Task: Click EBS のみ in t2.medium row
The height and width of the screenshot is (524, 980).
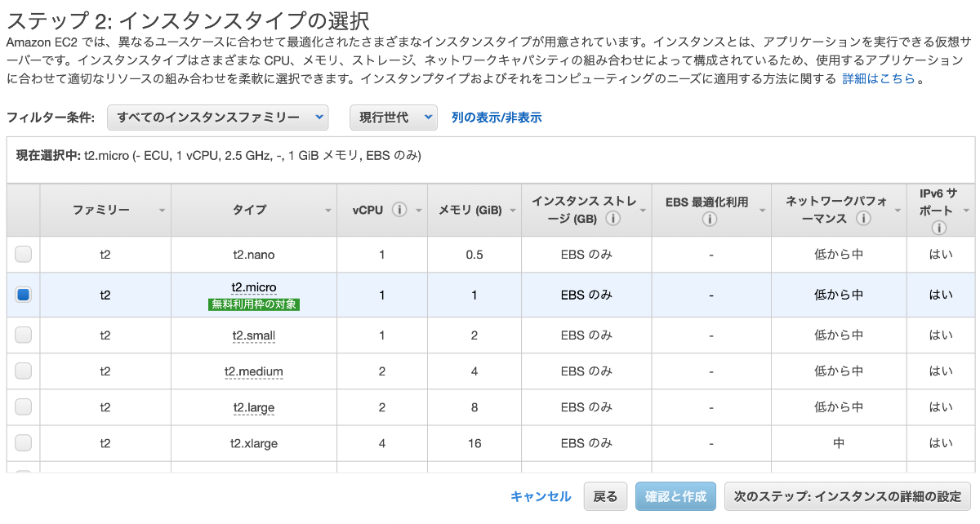Action: pos(586,371)
